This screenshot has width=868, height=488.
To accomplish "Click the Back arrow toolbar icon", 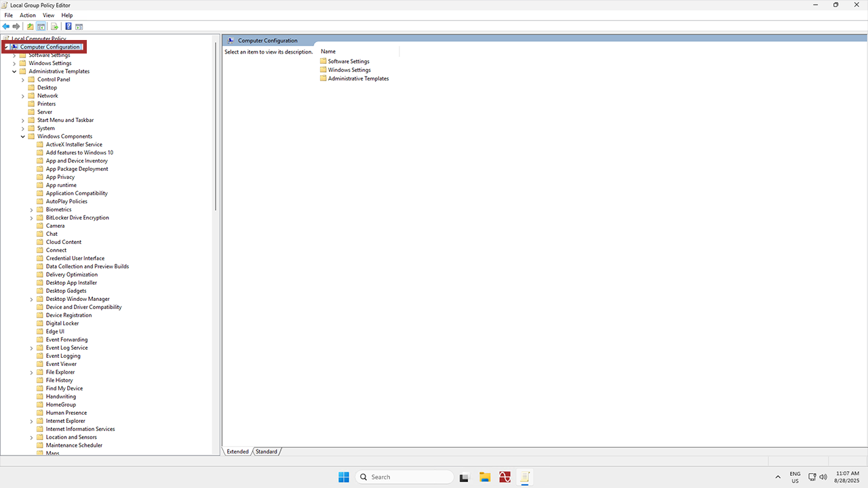I will pyautogui.click(x=6, y=26).
